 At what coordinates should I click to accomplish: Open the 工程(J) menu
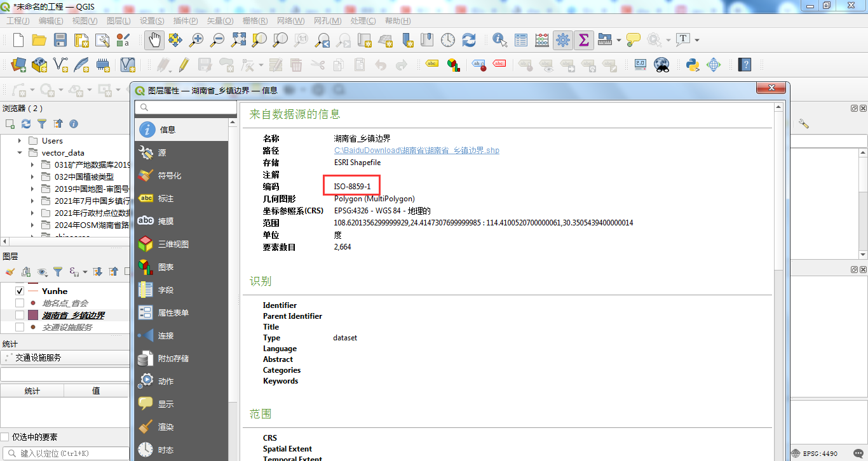(x=18, y=20)
